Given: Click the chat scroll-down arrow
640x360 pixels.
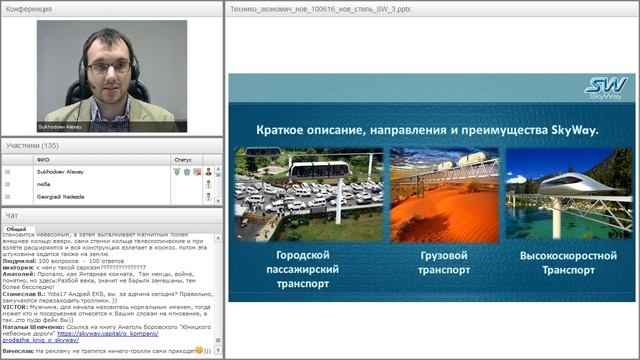Looking at the screenshot, I should tap(218, 350).
